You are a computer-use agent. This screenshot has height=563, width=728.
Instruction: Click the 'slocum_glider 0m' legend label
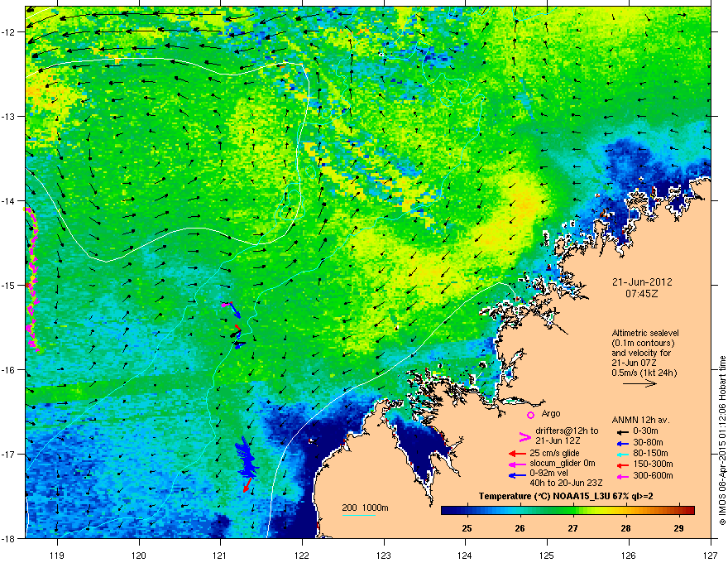point(563,463)
